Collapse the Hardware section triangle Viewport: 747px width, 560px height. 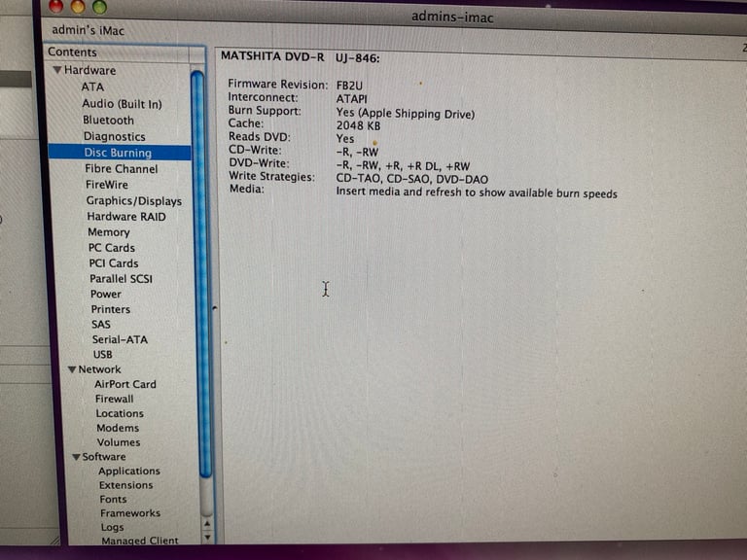57,70
